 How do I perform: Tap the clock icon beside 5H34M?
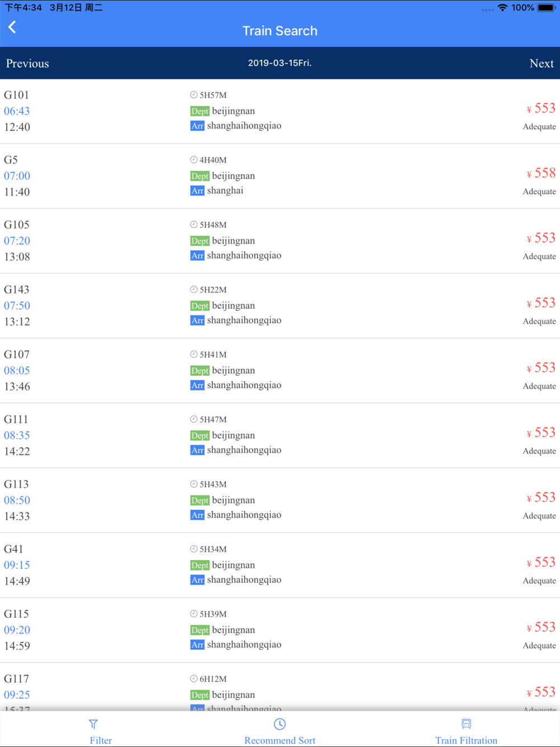pyautogui.click(x=194, y=549)
